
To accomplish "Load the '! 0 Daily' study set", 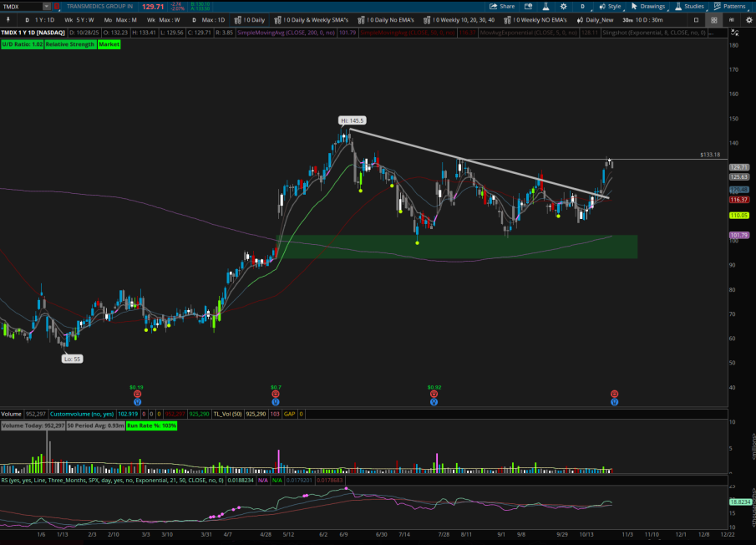I will click(x=249, y=20).
